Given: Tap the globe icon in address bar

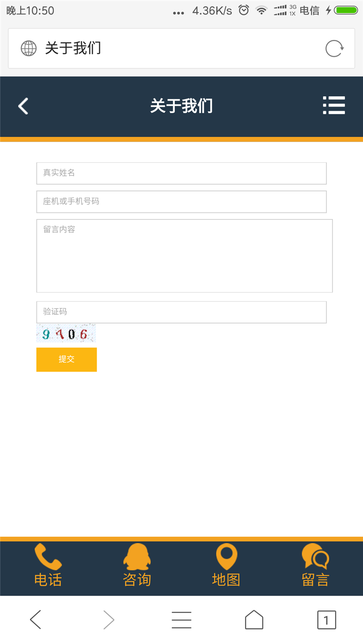Looking at the screenshot, I should 29,49.
